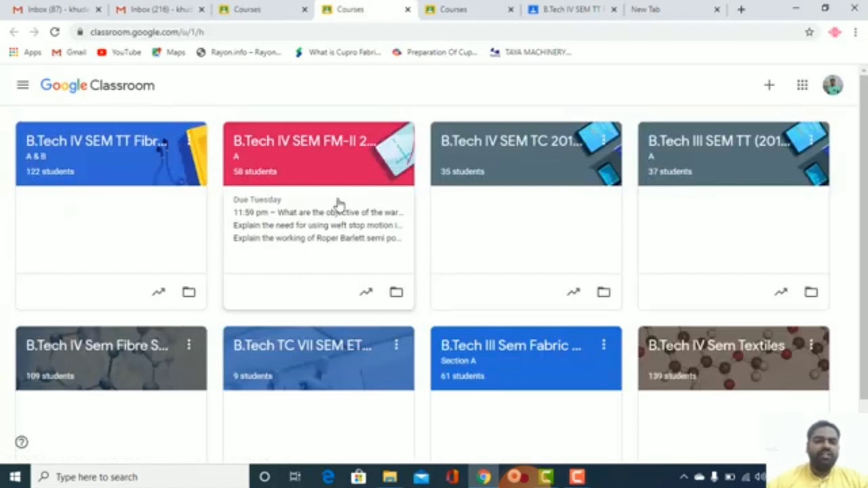
Task: Open the YouTube bookmark
Action: 119,52
